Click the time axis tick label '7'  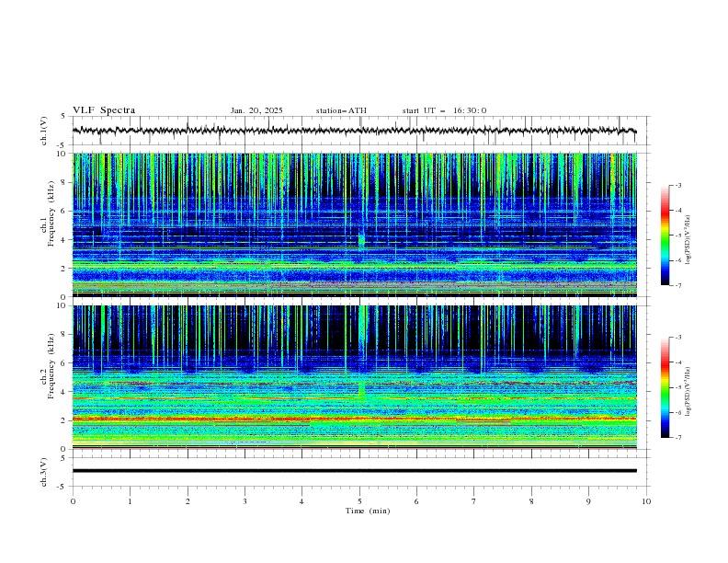(474, 501)
